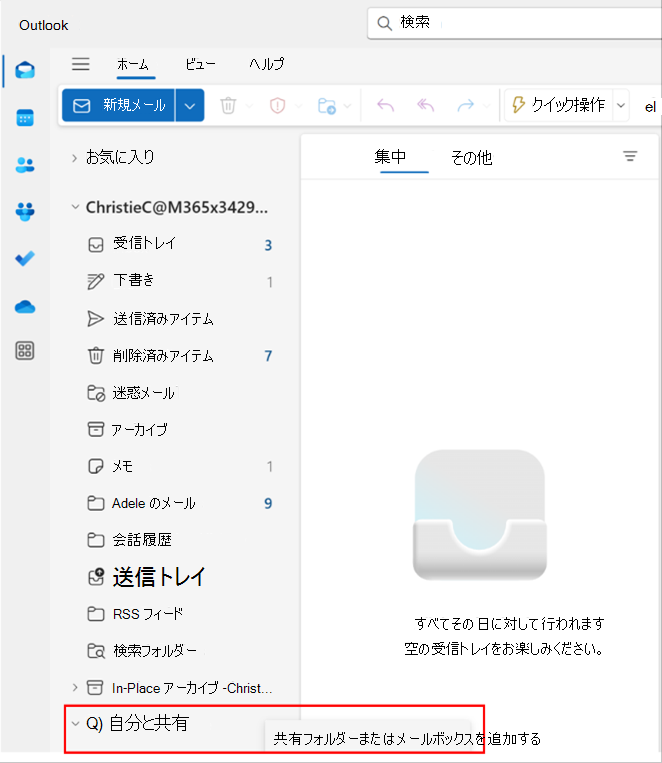Screen dimensions: 662x763
Task: Click the クイック操作 button
Action: coord(559,105)
